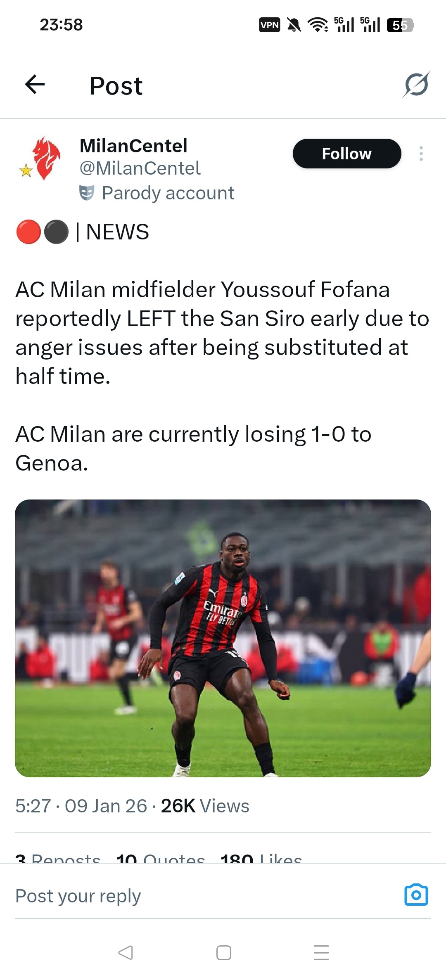Tap the @MilanCentel handle
This screenshot has width=446, height=980.
pos(140,168)
